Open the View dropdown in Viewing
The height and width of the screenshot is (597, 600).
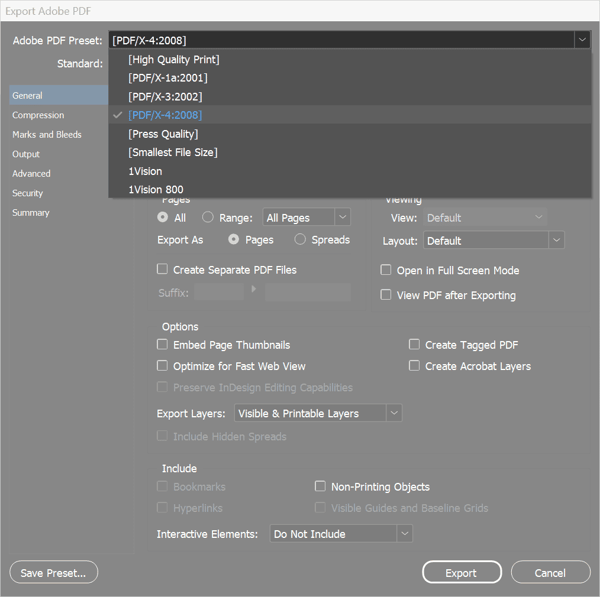point(485,217)
